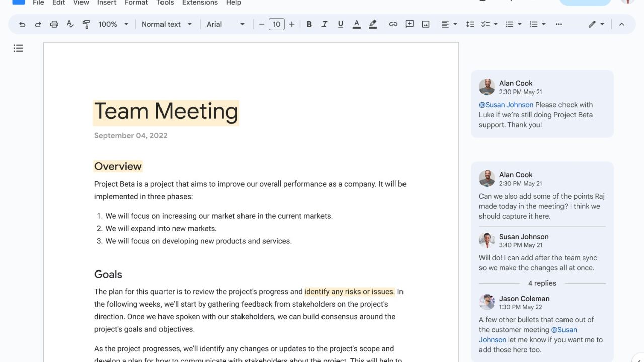
Task: Click the Insert image icon
Action: click(426, 24)
